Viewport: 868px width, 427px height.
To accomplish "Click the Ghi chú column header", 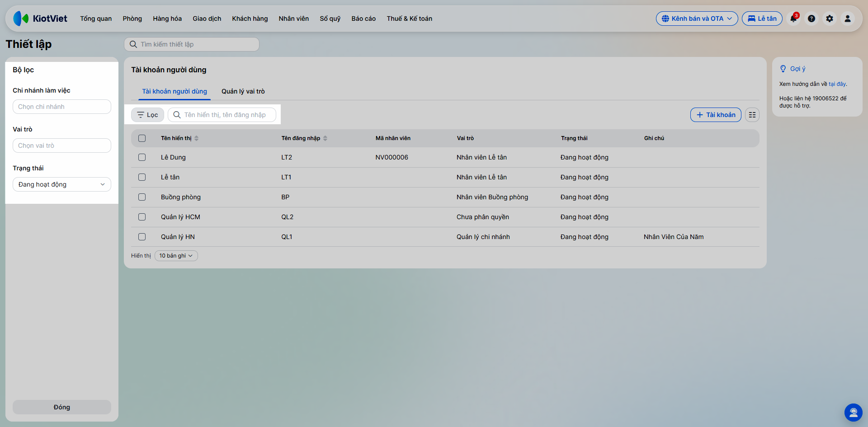I will [x=654, y=138].
